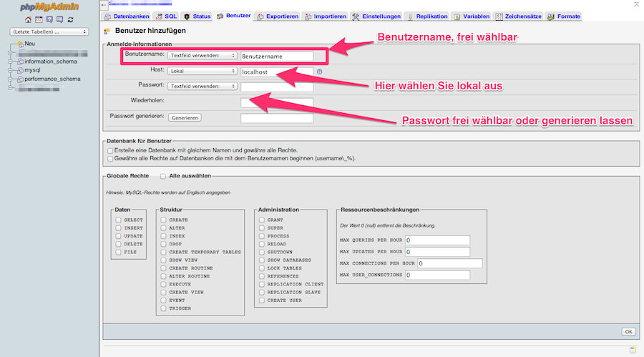Click the performance_schema database icon
The image size is (644, 357).
tap(20, 79)
